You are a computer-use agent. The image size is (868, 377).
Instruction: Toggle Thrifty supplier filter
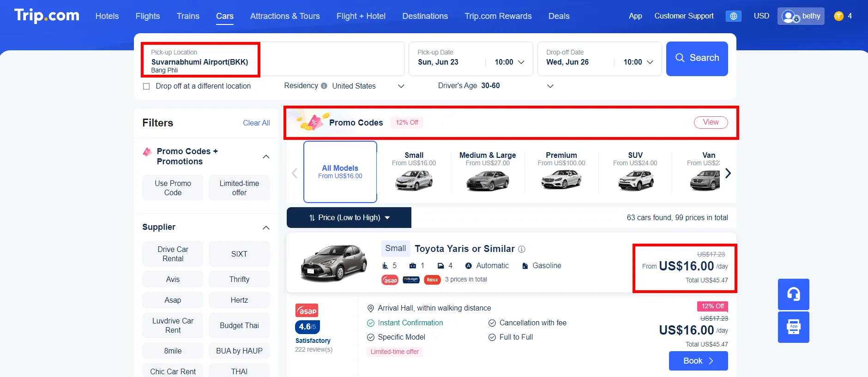click(x=239, y=279)
